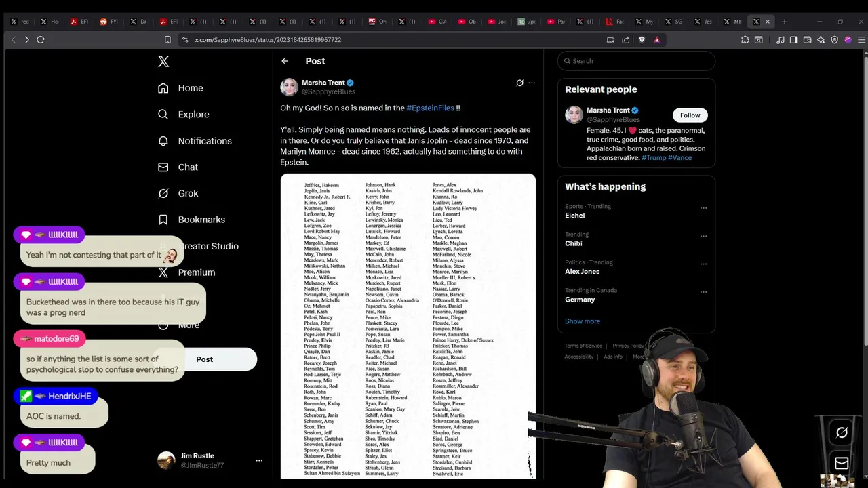Viewport: 868px width, 488px height.
Task: Click the x.com address bar URL
Action: pyautogui.click(x=268, y=40)
